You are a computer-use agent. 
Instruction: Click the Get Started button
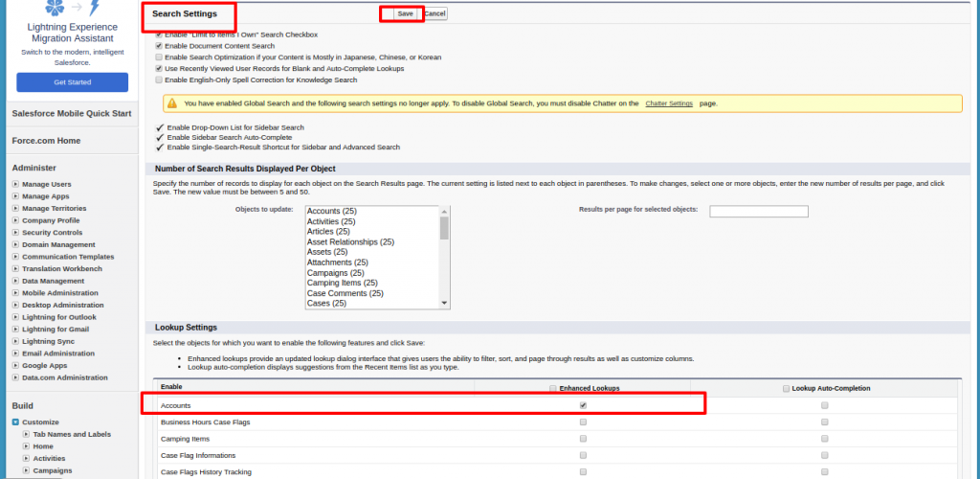click(x=72, y=82)
